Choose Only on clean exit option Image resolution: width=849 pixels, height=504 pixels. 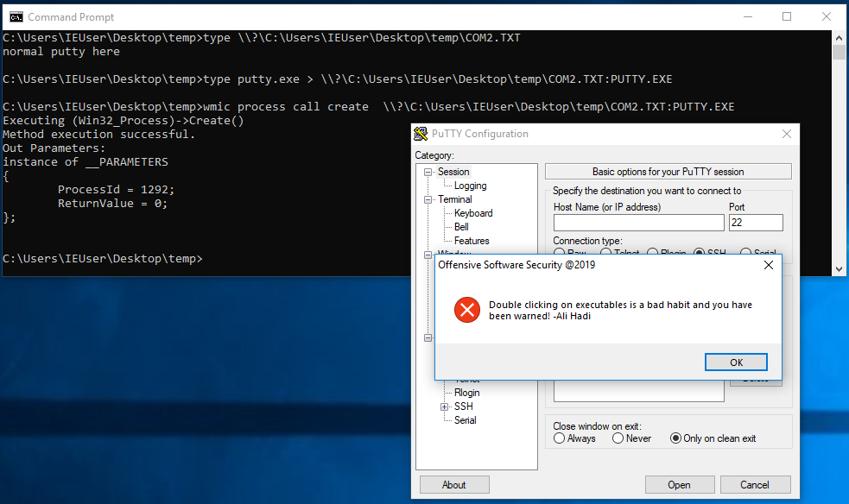pyautogui.click(x=676, y=438)
